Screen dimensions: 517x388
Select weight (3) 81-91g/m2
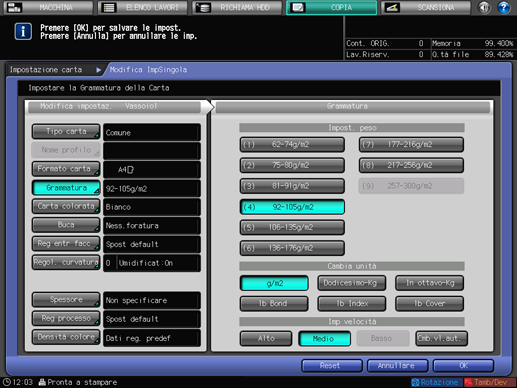[292, 186]
